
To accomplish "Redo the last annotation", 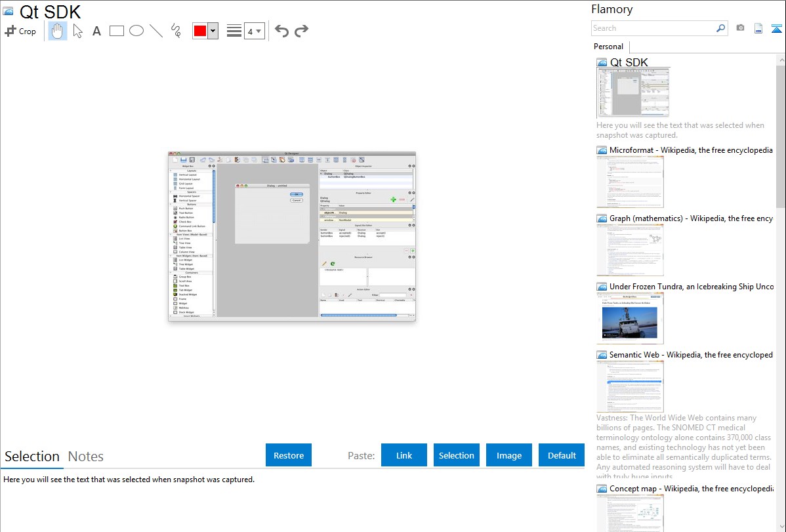I will [301, 31].
